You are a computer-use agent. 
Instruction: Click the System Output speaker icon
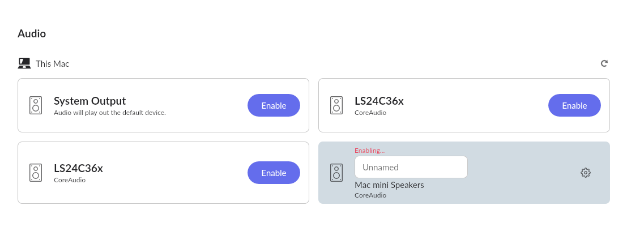[x=36, y=105]
